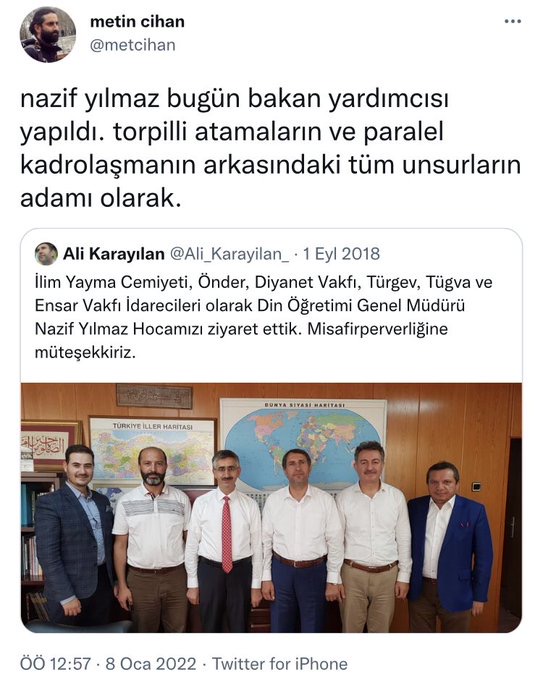Open Ali Karayılan's name in quoted tweet
This screenshot has height=680, width=543.
(x=114, y=254)
